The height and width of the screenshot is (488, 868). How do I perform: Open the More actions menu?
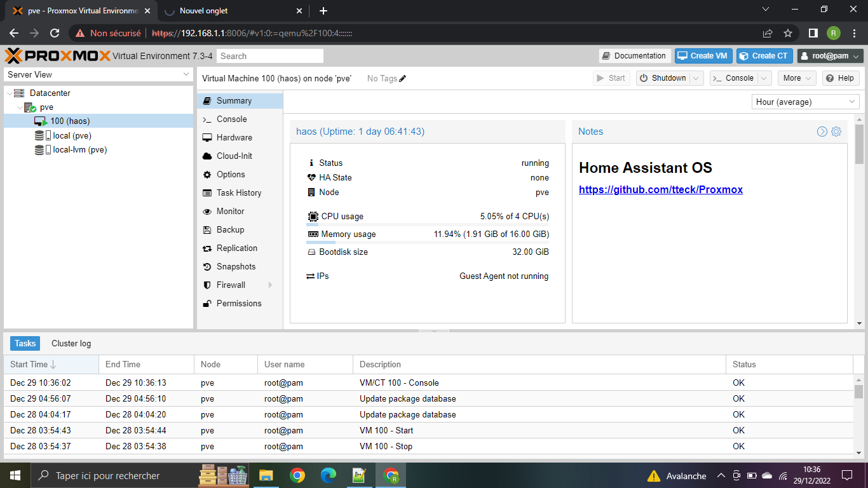797,78
